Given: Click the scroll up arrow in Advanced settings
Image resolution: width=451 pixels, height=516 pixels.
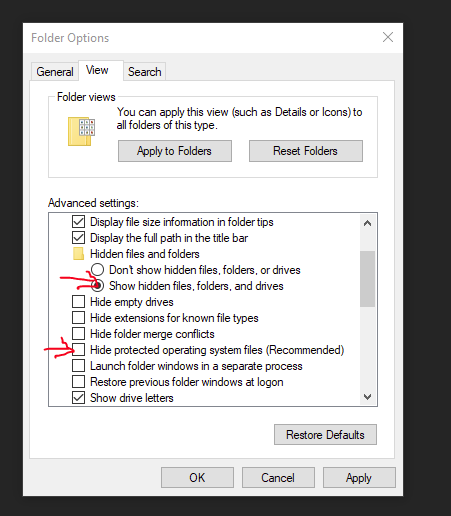Looking at the screenshot, I should click(x=368, y=223).
